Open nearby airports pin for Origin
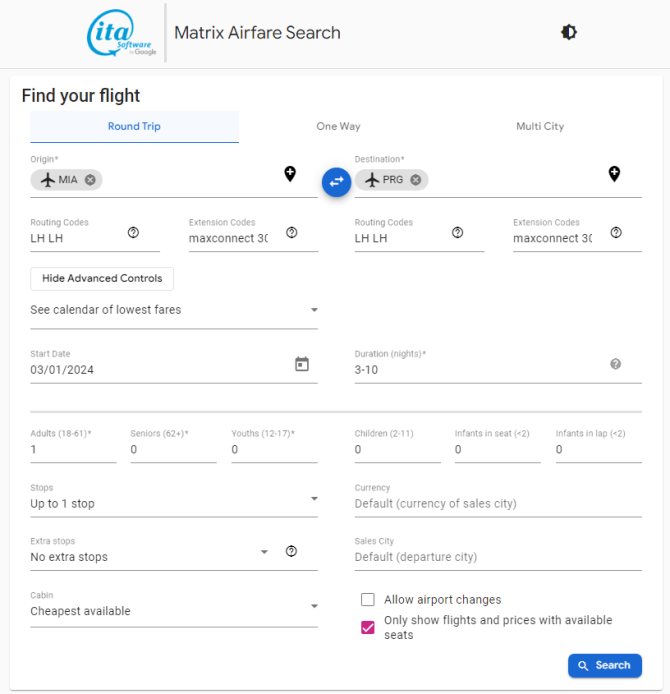The width and height of the screenshot is (670, 694). [290, 174]
